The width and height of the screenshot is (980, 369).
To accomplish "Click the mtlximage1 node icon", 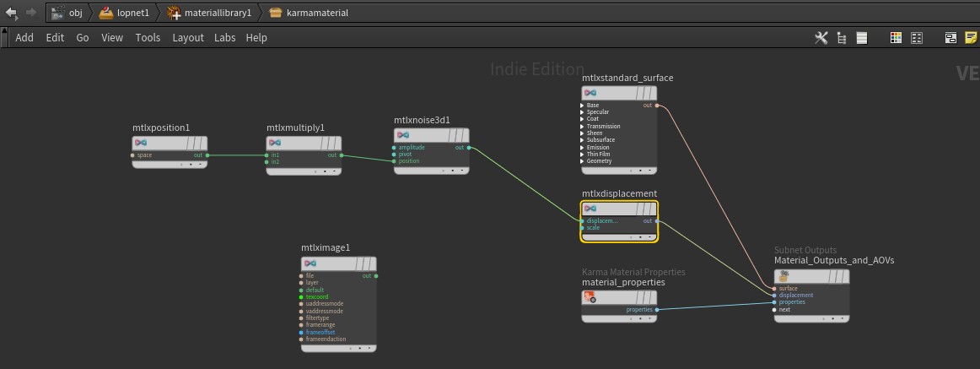I will (310, 264).
